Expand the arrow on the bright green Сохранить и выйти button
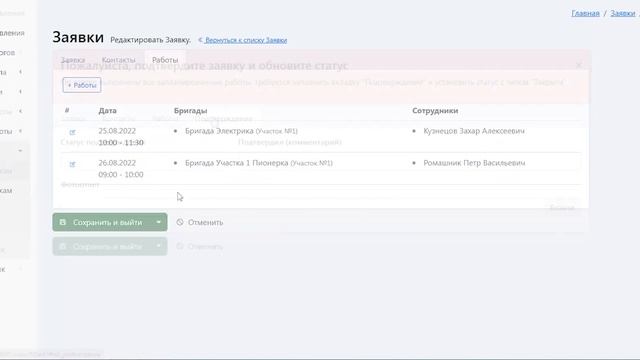Viewport: 640px width, 360px height. (x=159, y=222)
